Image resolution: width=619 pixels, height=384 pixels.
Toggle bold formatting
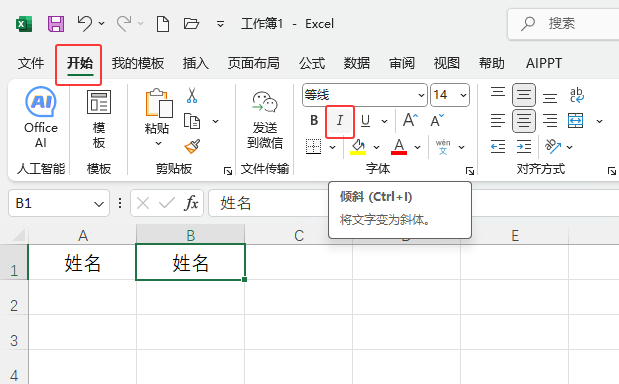(314, 120)
